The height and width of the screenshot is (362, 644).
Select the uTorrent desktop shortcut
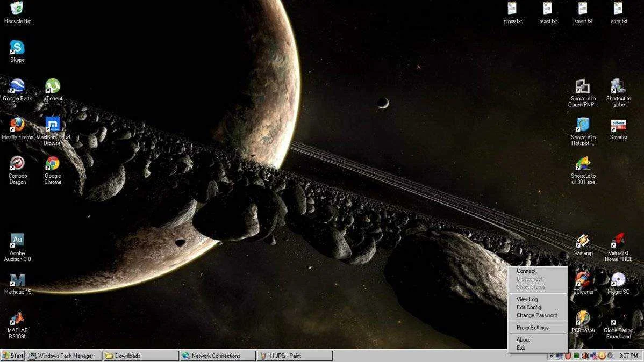[53, 90]
